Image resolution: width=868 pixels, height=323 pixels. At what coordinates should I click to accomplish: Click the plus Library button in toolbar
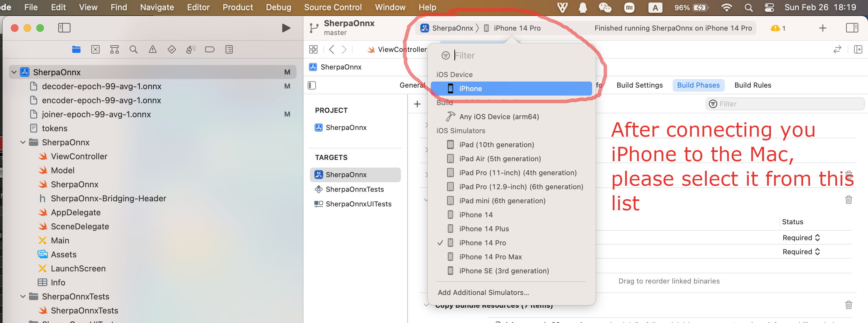click(x=822, y=28)
